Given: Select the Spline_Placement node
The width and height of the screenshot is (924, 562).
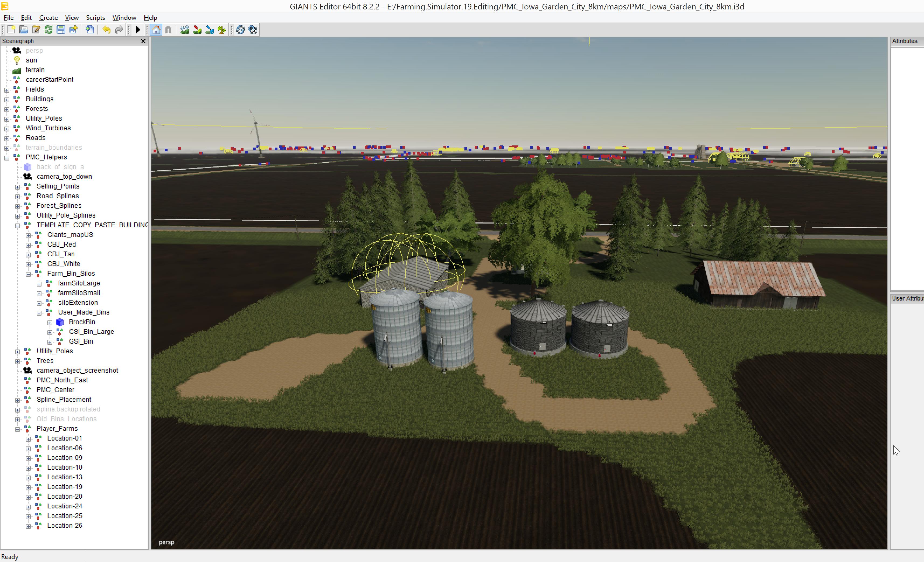Looking at the screenshot, I should click(x=64, y=399).
